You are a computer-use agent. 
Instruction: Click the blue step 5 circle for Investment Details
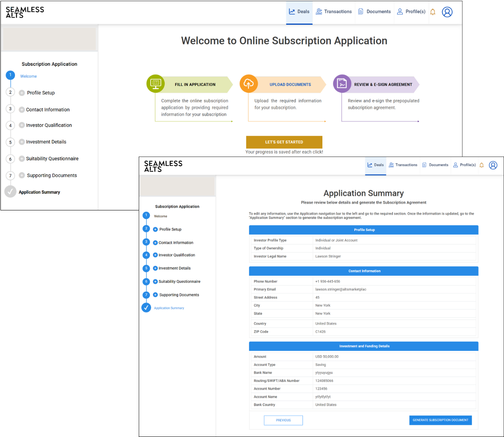click(146, 268)
